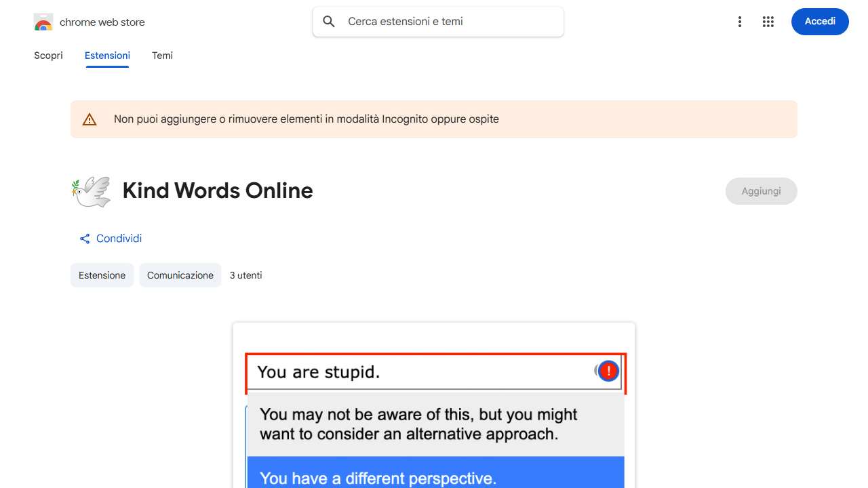Viewport: 868px width, 488px height.
Task: Click the Condividi link text
Action: click(x=119, y=239)
